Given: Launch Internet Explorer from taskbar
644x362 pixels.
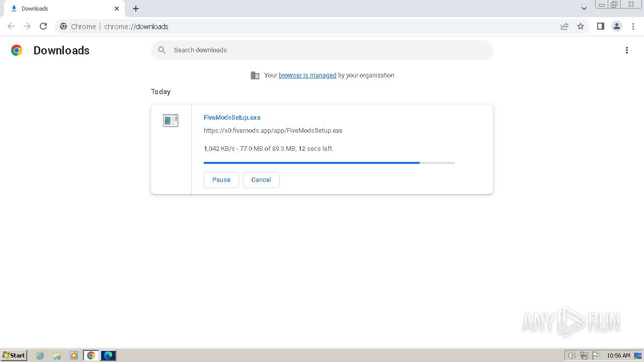Looking at the screenshot, I should (40, 355).
